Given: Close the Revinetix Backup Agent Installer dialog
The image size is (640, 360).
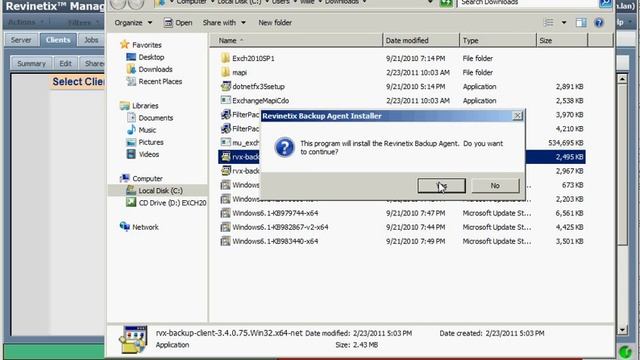Looking at the screenshot, I should click(517, 116).
